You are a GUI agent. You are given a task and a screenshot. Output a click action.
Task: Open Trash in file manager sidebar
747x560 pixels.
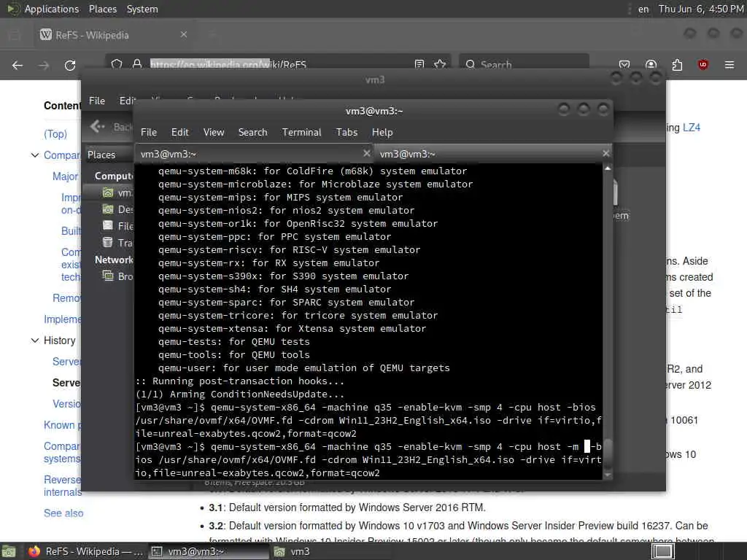click(118, 243)
